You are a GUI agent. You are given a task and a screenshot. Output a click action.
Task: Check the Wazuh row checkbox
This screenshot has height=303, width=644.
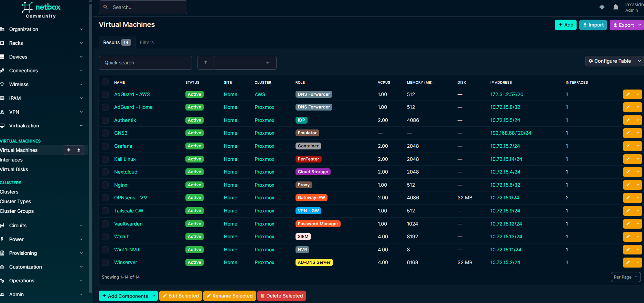tap(105, 237)
